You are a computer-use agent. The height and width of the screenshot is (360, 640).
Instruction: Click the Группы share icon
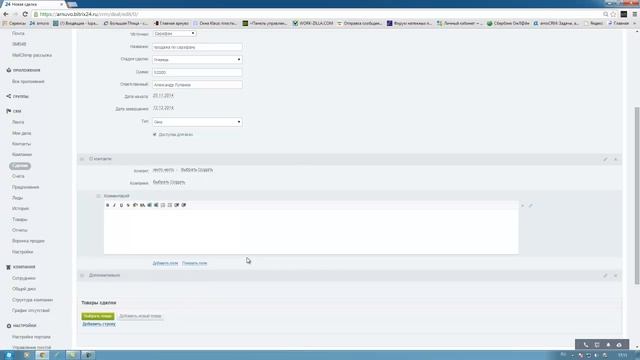tap(9, 96)
